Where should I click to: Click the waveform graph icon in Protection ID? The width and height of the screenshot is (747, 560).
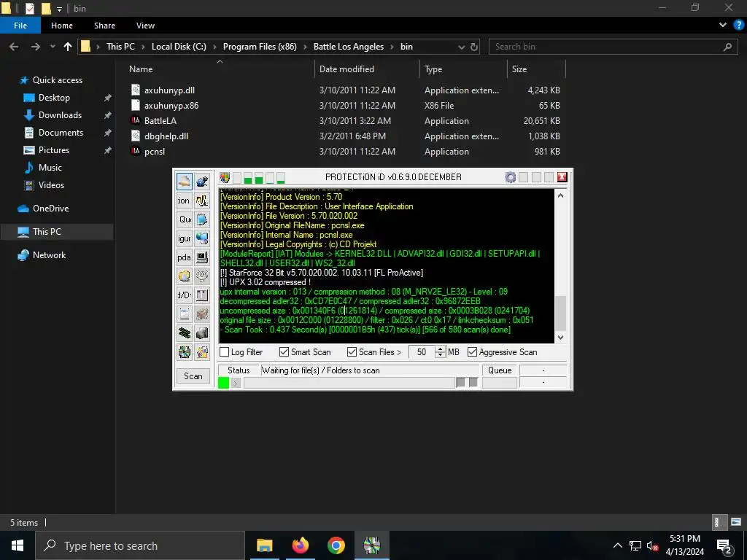202,201
